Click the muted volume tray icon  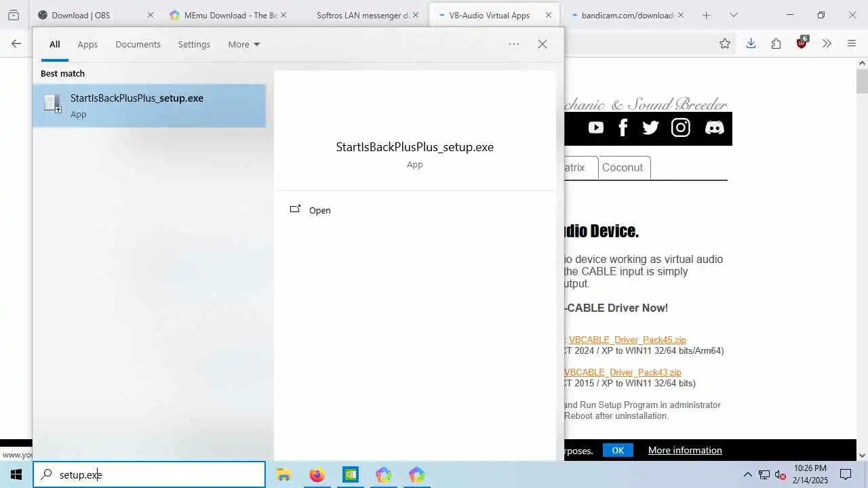point(780,474)
